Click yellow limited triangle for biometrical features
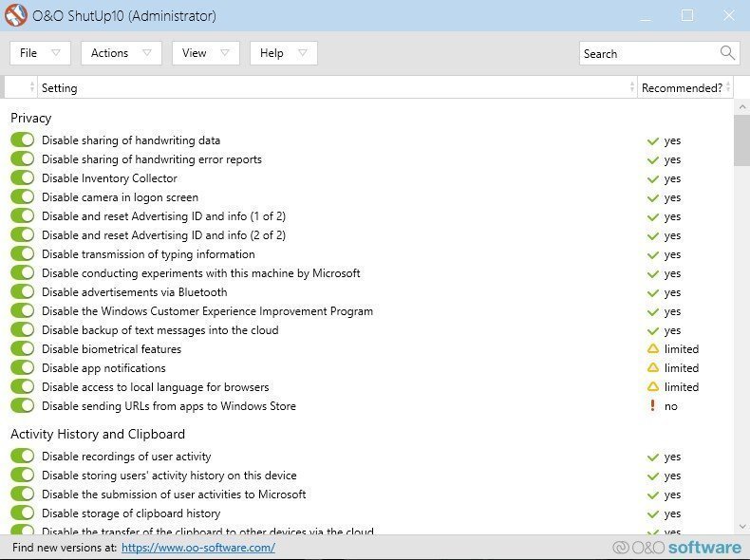750x560 pixels. pos(652,349)
